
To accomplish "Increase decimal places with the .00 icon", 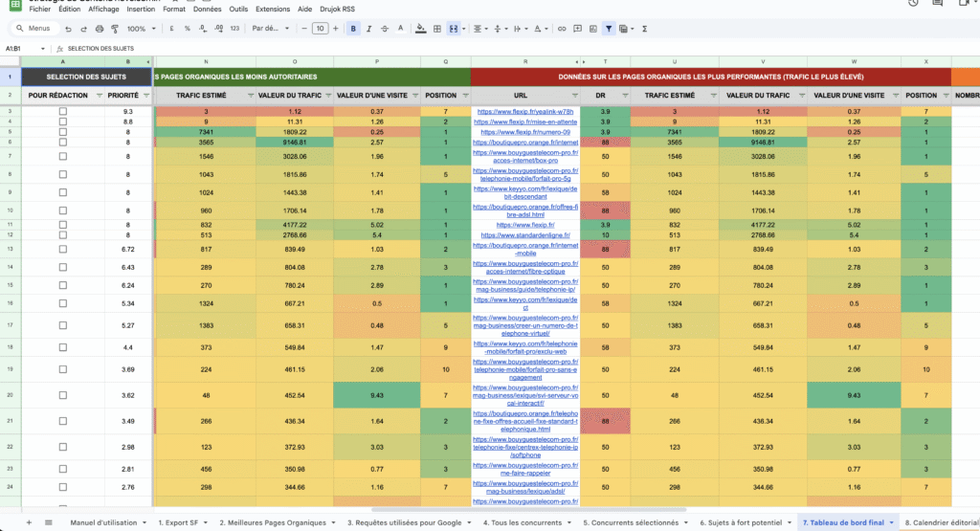I will click(218, 29).
